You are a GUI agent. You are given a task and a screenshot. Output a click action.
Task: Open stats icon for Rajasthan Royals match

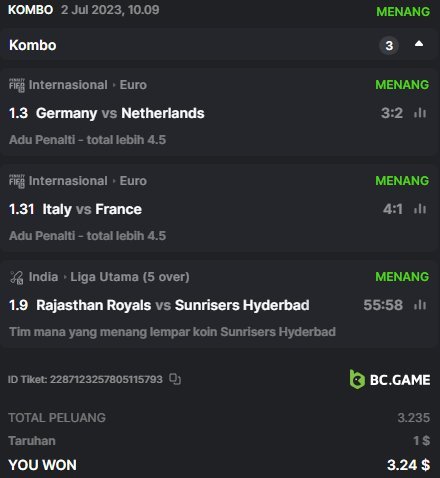(x=420, y=305)
